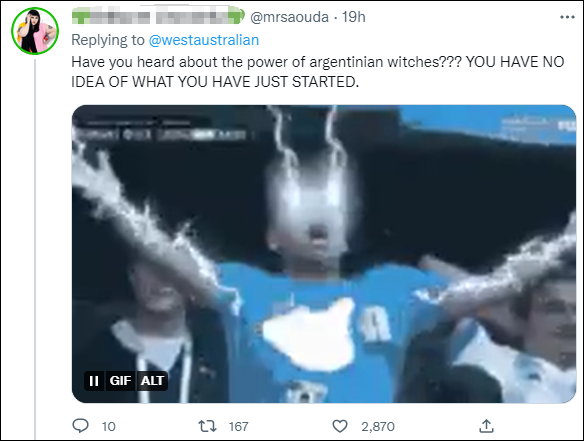Pause the GIF playback
The width and height of the screenshot is (584, 441).
point(94,381)
